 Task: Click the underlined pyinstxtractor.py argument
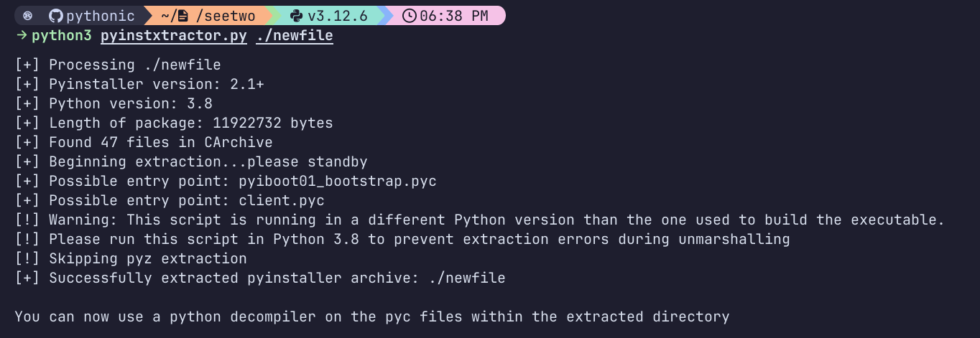[174, 35]
